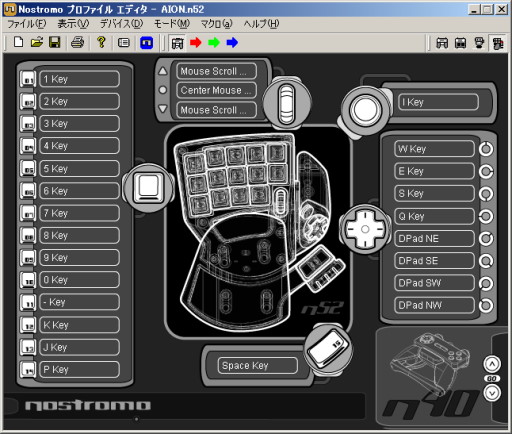Click button 01 icon beside 1 Key
512x434 pixels.
[x=28, y=79]
